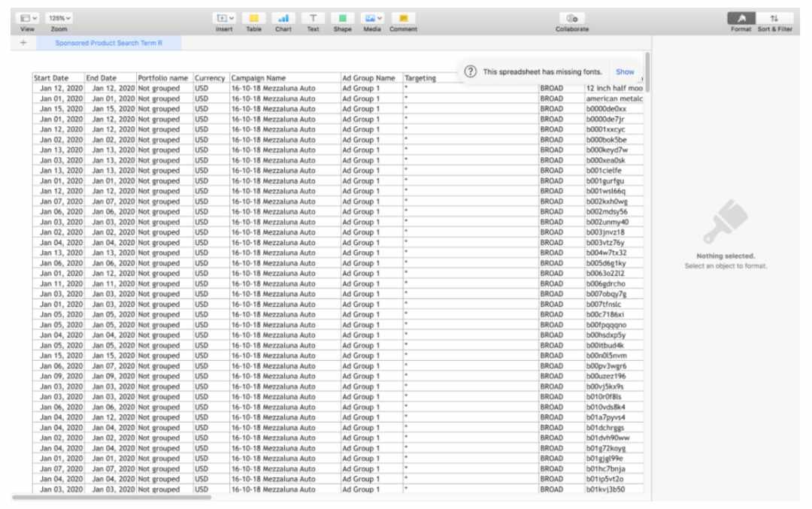Insert a Chart

283,18
